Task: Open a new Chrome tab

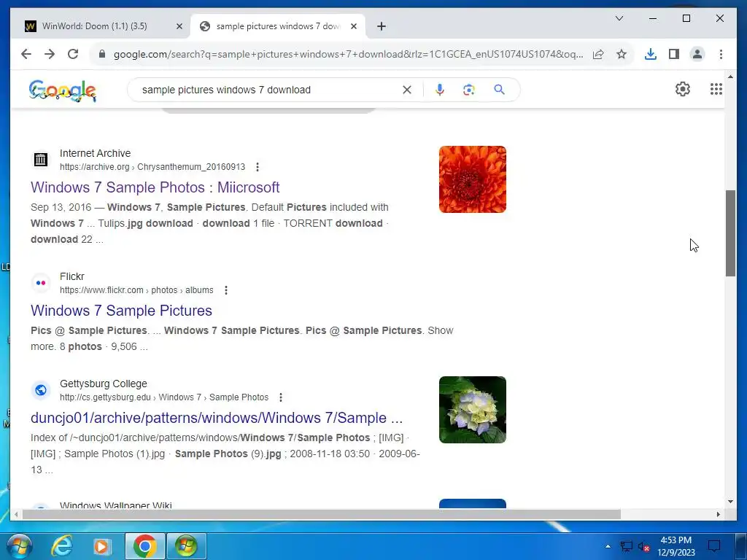Action: [381, 26]
